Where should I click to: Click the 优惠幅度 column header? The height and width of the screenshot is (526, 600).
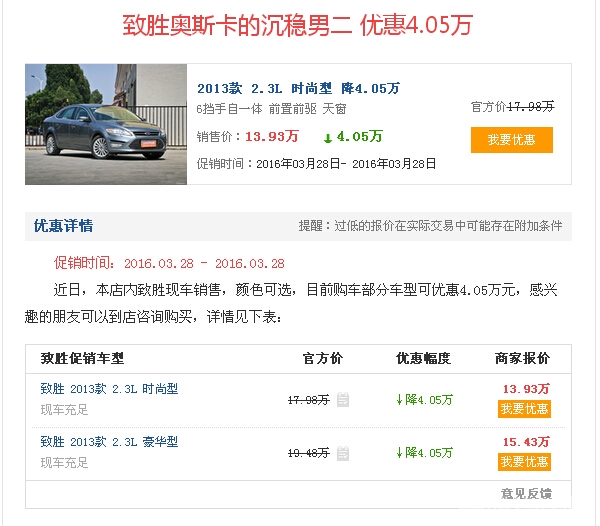coord(423,358)
